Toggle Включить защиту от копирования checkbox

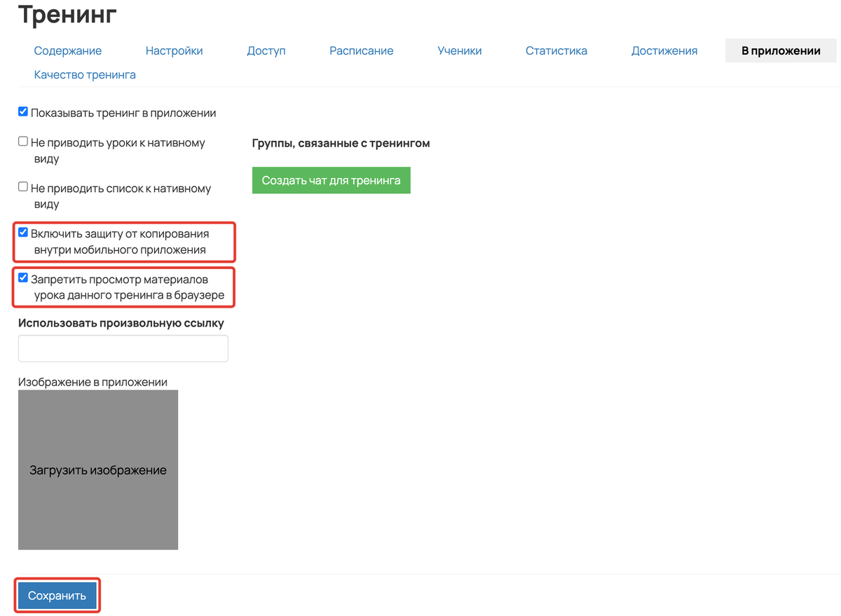(x=23, y=233)
